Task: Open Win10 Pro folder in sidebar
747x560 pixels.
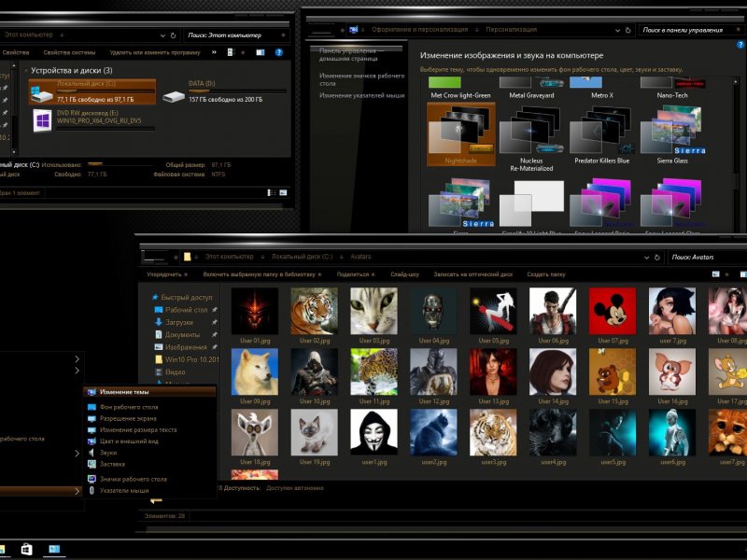Action: click(191, 359)
